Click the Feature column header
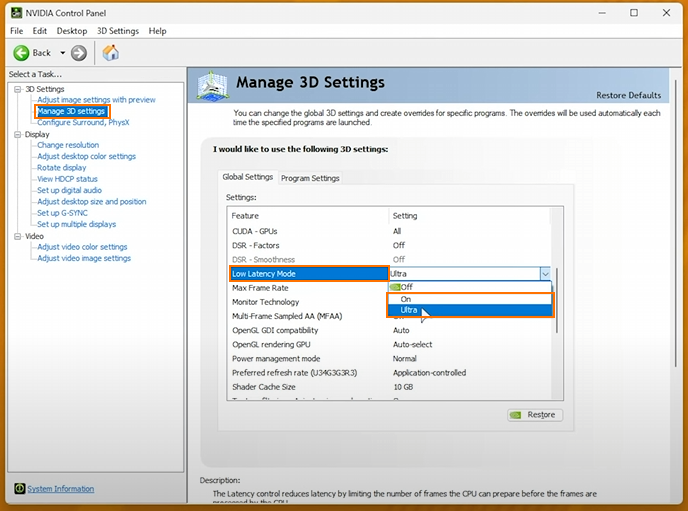This screenshot has height=511, width=688. point(308,216)
